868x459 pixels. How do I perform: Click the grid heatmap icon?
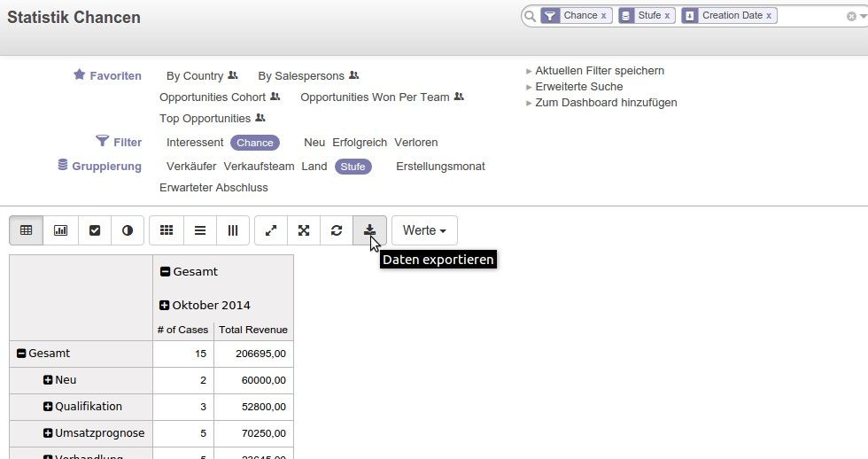tap(167, 230)
